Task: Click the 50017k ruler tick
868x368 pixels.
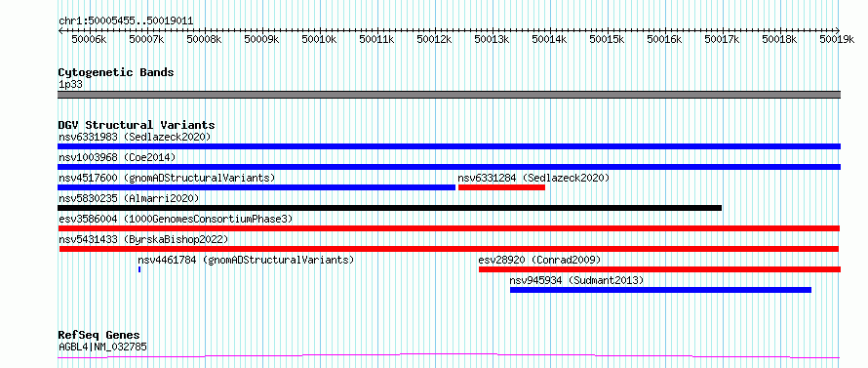Action: click(723, 39)
